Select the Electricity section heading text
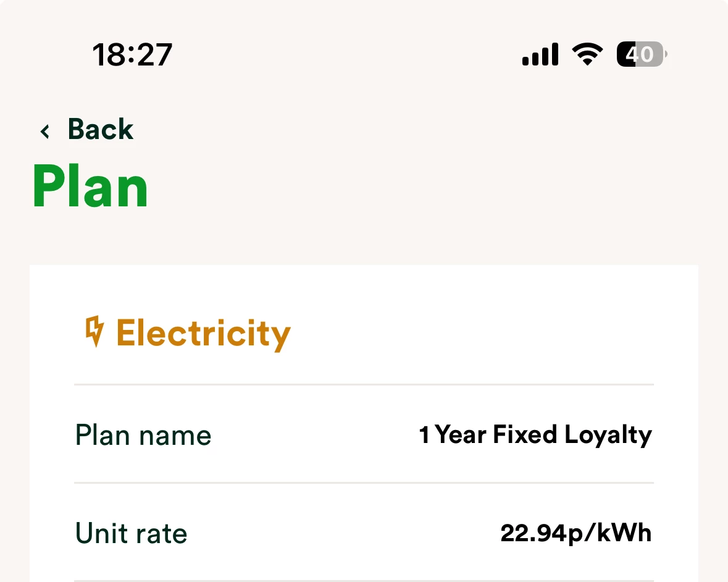The width and height of the screenshot is (728, 582). 203,333
